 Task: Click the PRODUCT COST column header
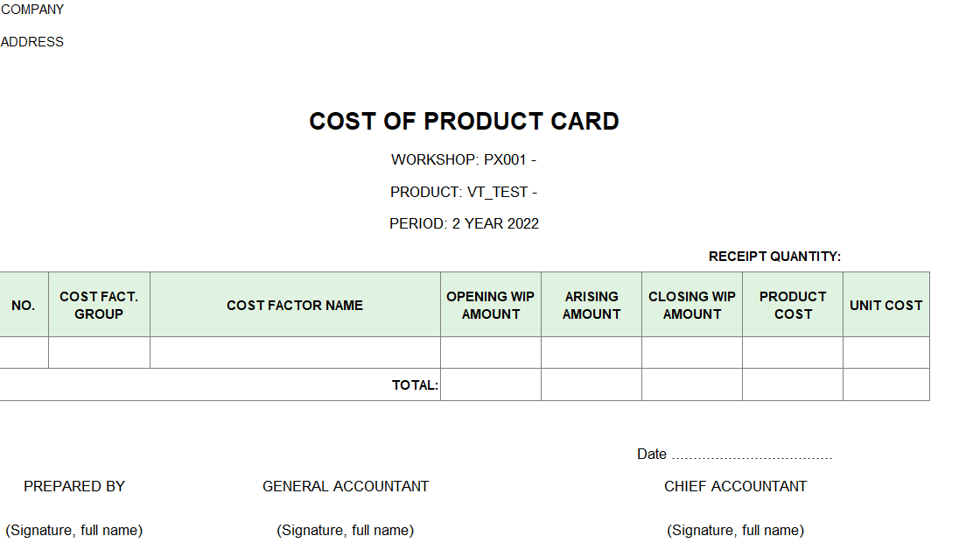click(793, 305)
